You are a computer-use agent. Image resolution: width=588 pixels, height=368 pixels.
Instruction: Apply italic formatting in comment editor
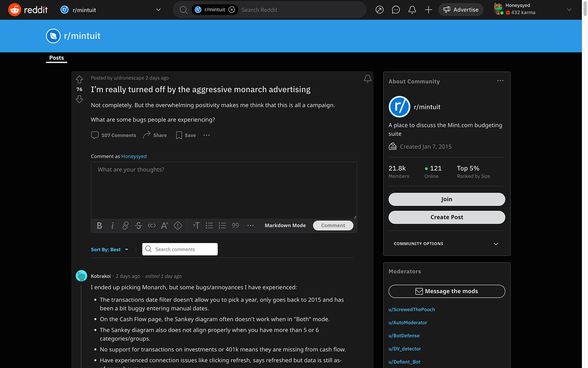pyautogui.click(x=113, y=226)
